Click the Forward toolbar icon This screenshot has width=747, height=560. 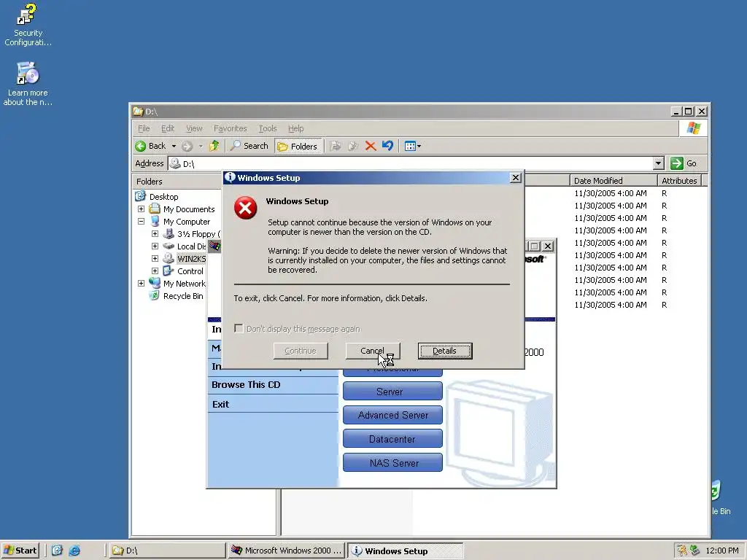coord(187,146)
